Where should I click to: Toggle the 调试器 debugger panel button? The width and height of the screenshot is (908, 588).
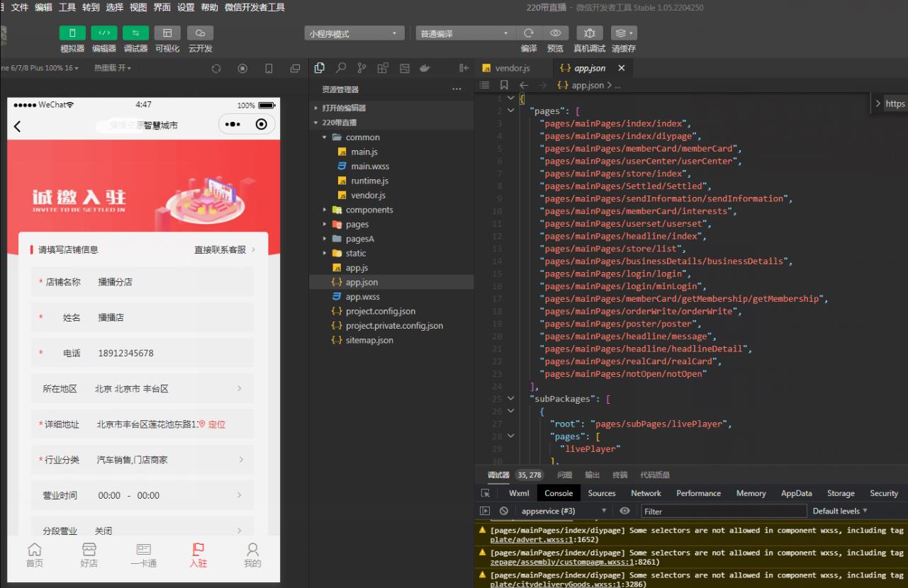point(136,33)
